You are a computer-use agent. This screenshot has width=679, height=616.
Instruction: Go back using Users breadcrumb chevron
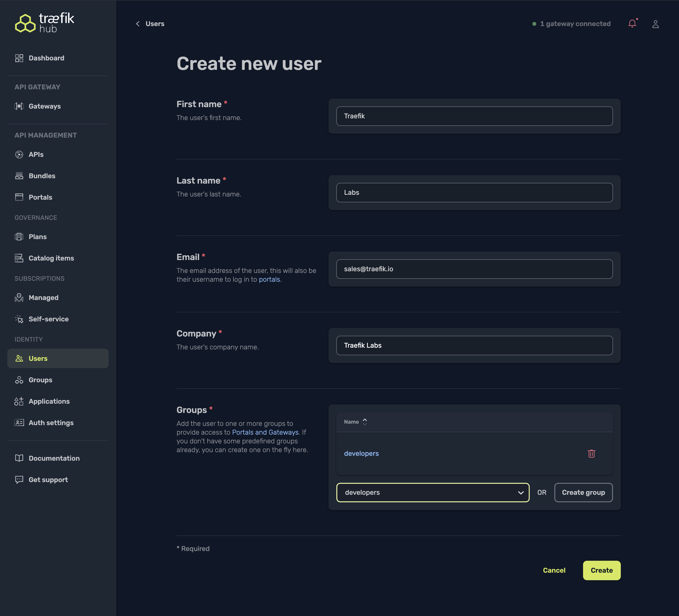coord(138,24)
